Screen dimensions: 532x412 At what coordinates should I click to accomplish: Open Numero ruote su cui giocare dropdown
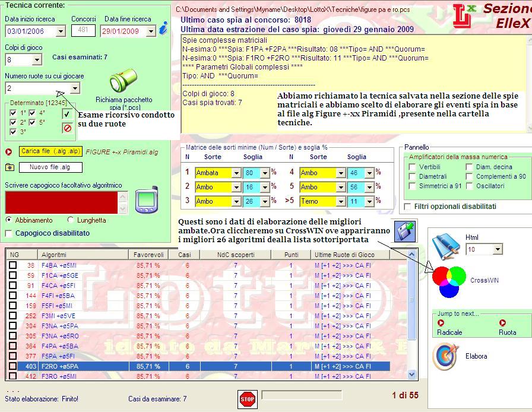(x=75, y=88)
